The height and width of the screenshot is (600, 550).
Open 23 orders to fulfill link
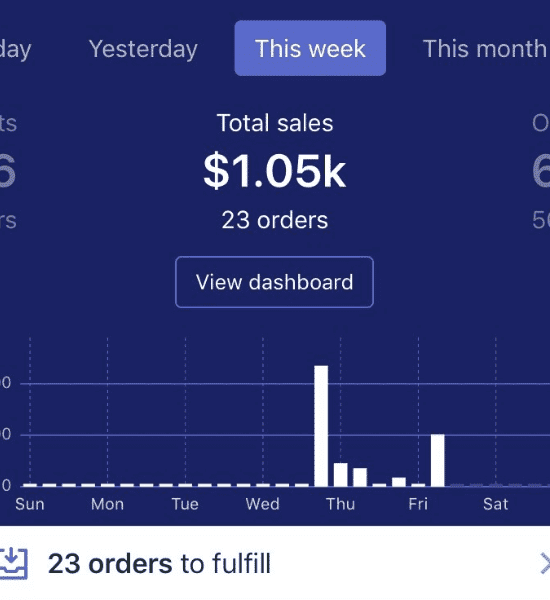(159, 564)
